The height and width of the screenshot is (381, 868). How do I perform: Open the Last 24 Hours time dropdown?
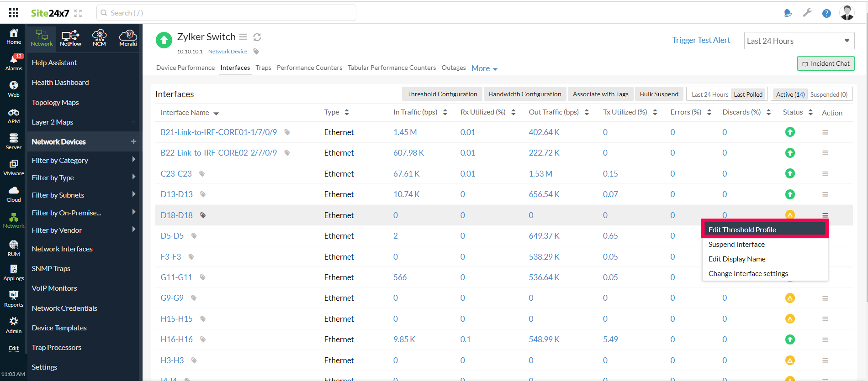[x=799, y=41]
